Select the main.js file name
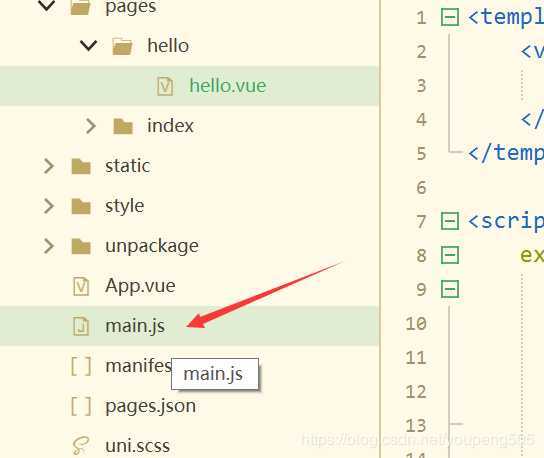The image size is (544, 458). tap(135, 326)
